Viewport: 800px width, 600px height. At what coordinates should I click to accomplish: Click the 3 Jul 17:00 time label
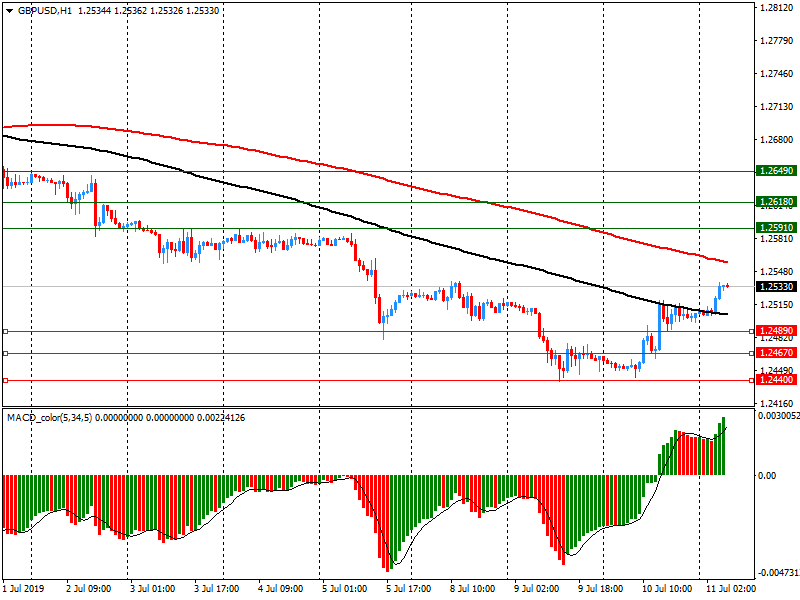[x=217, y=589]
